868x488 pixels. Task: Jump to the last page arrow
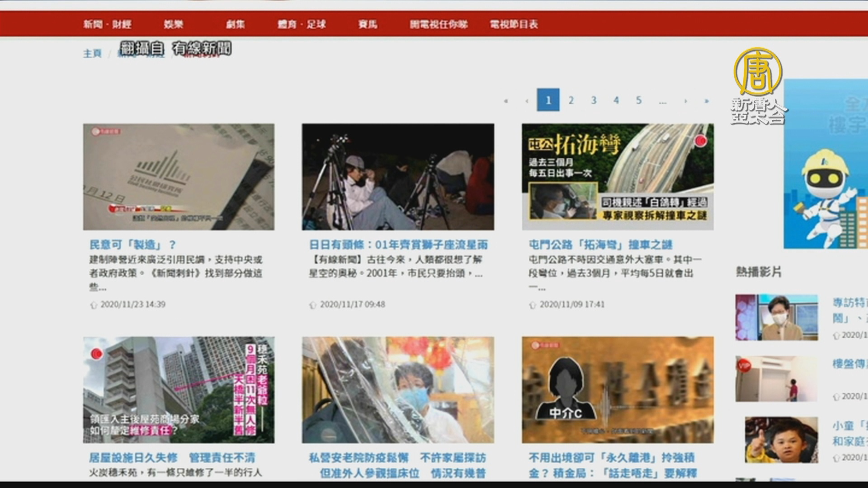706,101
